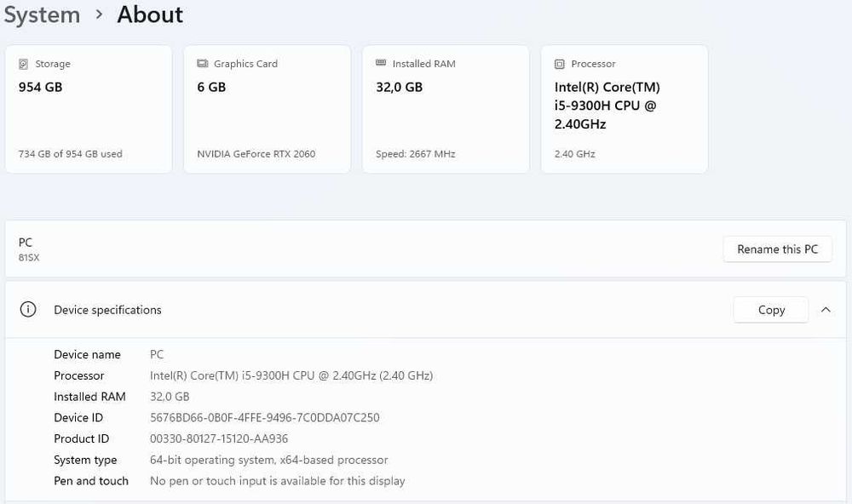Image resolution: width=852 pixels, height=504 pixels.
Task: Open the Processor i5-9300H card
Action: tap(625, 111)
